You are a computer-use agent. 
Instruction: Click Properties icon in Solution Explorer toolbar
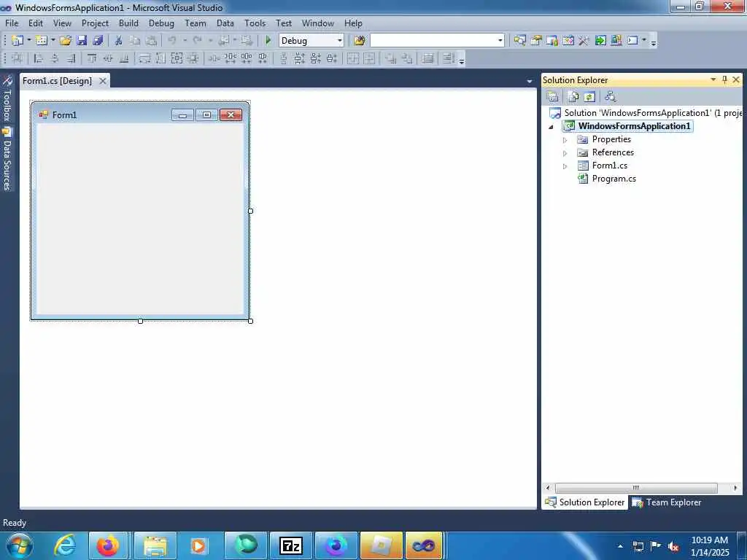[553, 97]
